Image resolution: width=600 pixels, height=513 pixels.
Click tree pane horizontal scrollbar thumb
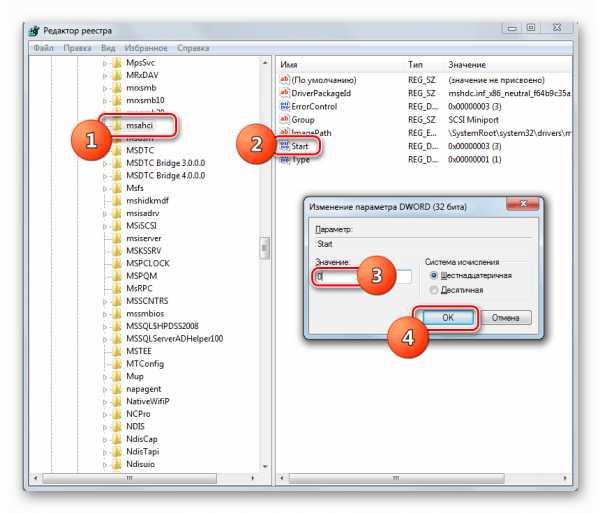click(x=129, y=478)
